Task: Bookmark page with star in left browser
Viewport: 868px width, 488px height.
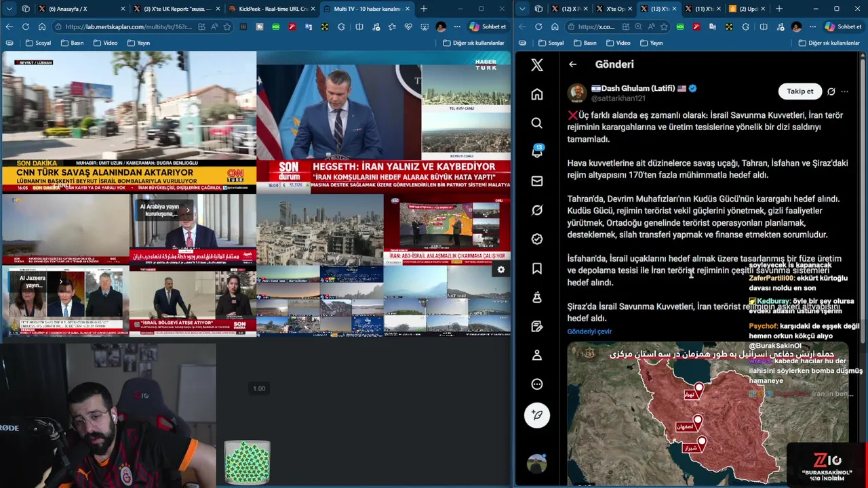Action: click(227, 26)
